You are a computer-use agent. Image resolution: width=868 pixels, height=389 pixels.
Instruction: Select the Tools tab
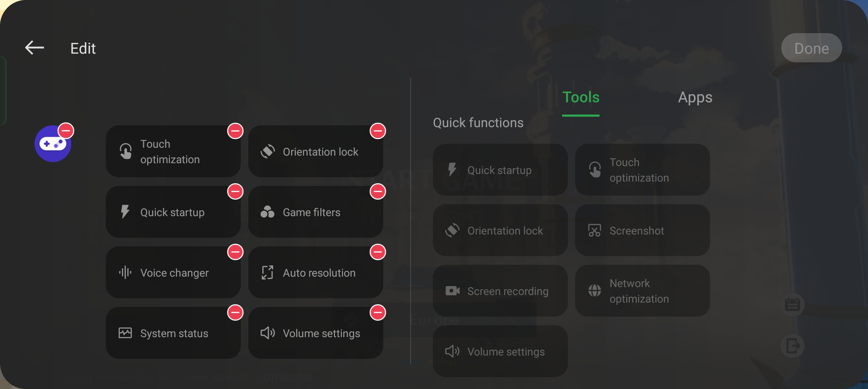(x=581, y=98)
